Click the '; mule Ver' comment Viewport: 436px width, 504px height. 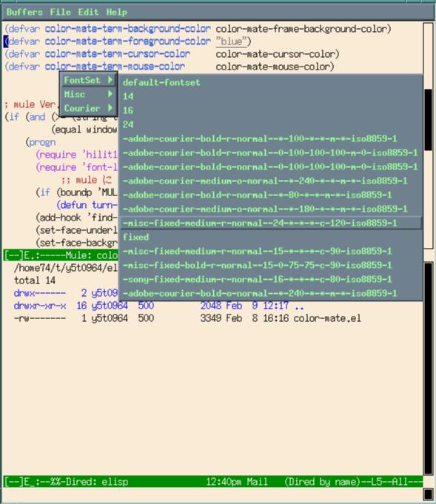pos(32,104)
